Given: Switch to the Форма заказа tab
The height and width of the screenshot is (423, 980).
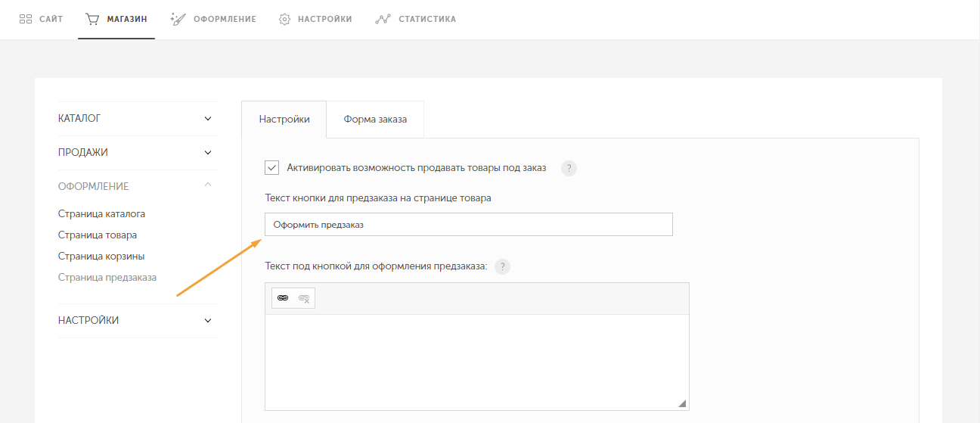Looking at the screenshot, I should click(x=375, y=120).
